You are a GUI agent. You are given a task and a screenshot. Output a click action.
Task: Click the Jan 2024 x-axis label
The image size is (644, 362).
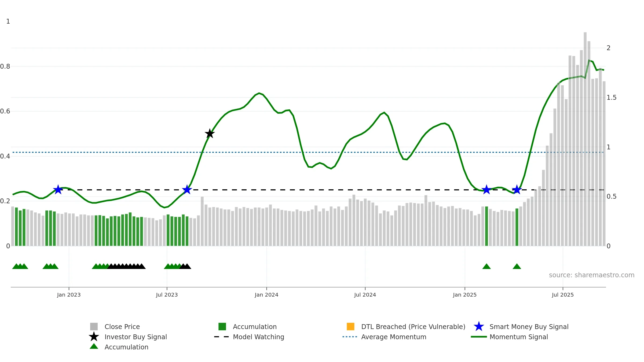tap(266, 295)
